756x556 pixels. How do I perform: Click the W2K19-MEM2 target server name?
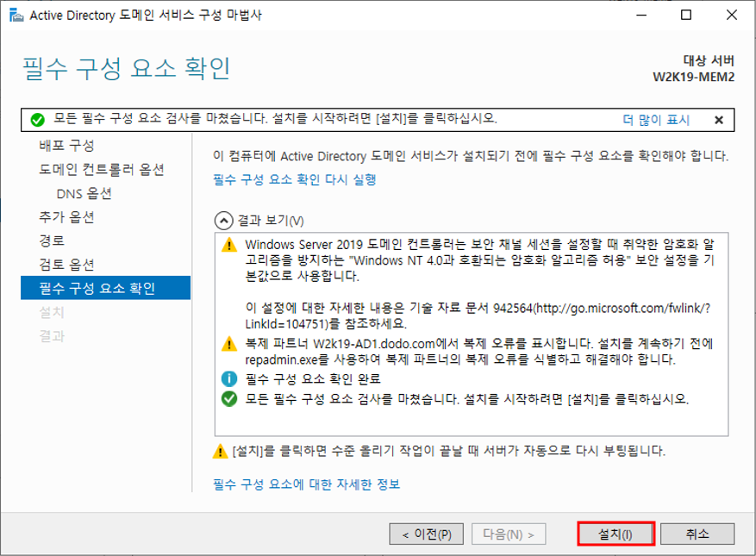coord(693,78)
